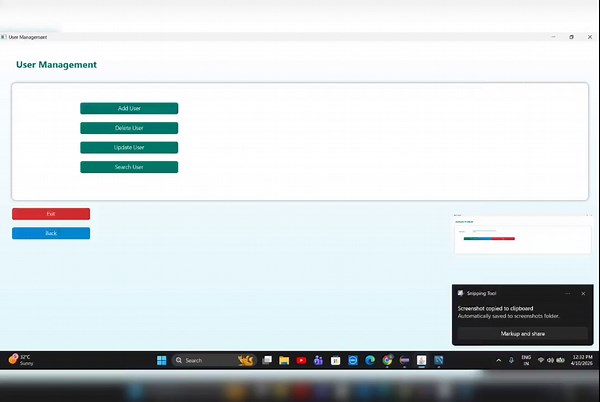600x402 pixels.
Task: Open the Windows Start menu
Action: (161, 360)
